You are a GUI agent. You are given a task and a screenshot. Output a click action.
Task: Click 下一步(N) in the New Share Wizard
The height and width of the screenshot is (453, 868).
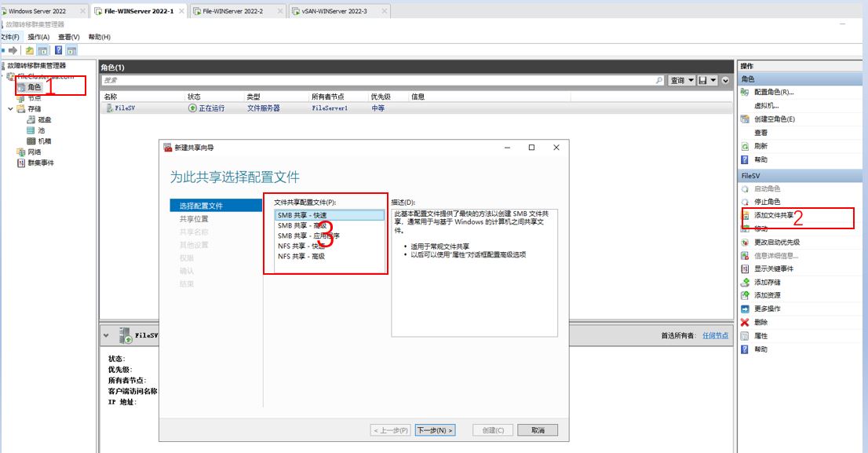tap(436, 429)
